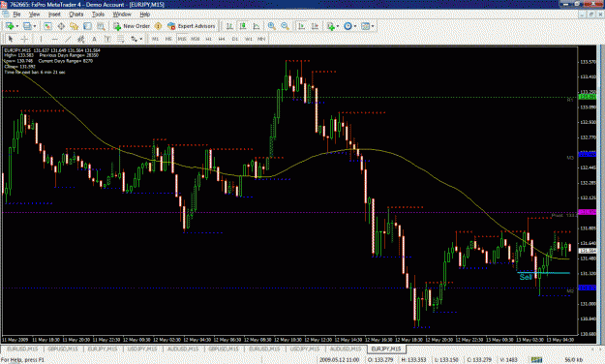
Task: Select the Fibonacci Retracement lines tool
Action: tap(121, 39)
